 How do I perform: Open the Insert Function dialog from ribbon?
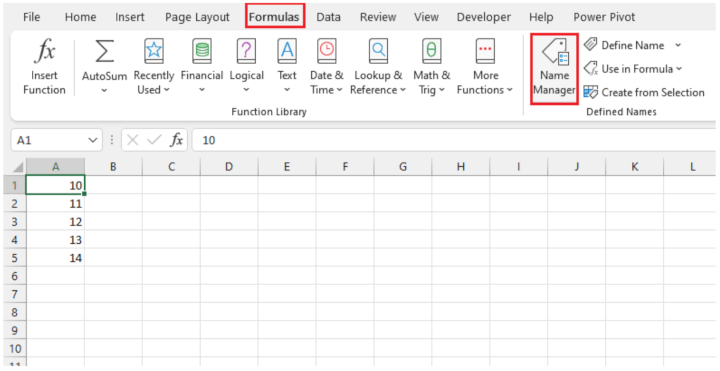pyautogui.click(x=45, y=67)
